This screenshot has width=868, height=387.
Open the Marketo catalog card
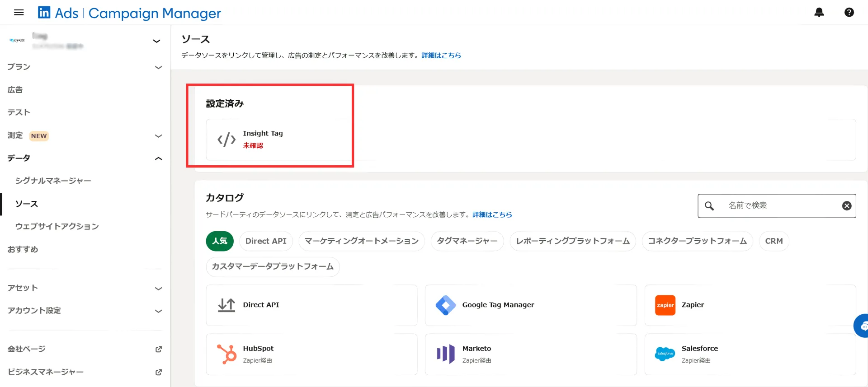[x=531, y=354]
